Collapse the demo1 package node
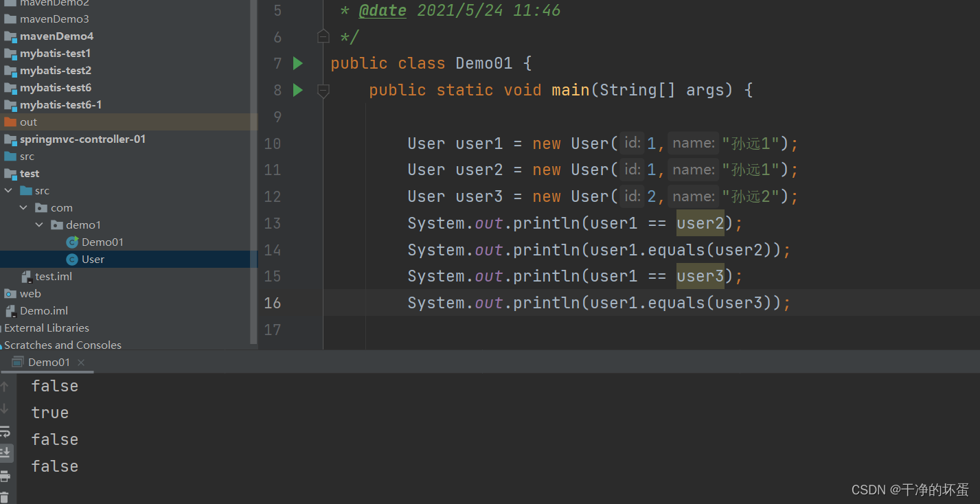 pyautogui.click(x=38, y=225)
